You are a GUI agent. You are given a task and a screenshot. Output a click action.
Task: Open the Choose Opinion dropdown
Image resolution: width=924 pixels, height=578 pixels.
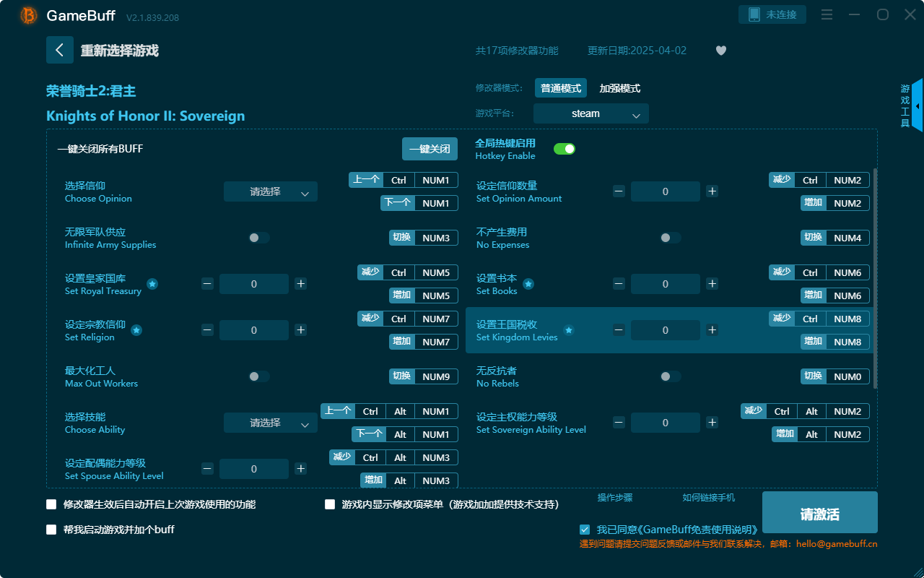(x=271, y=191)
